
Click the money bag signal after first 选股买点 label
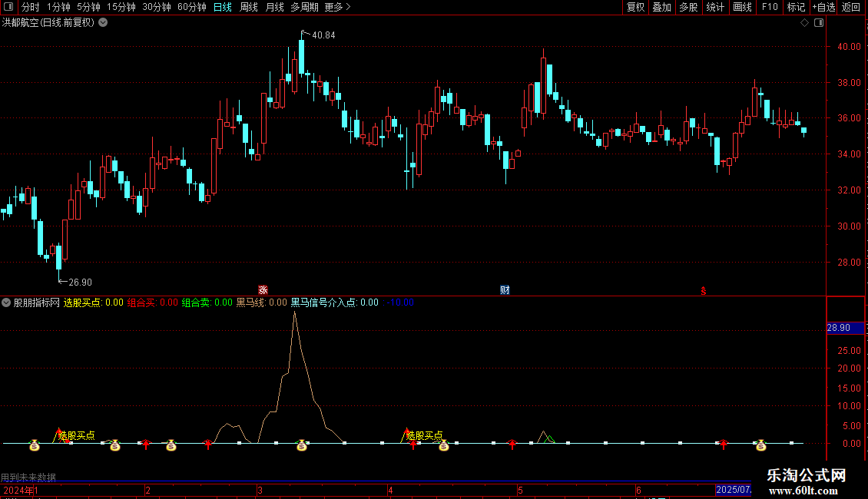click(114, 444)
